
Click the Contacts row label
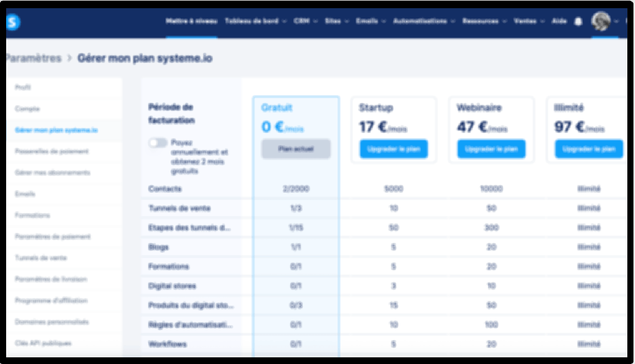coord(165,189)
